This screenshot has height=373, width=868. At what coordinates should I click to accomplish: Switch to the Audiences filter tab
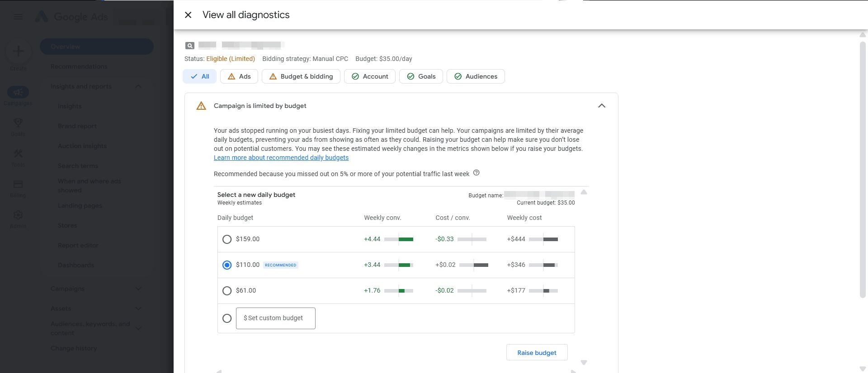(x=476, y=76)
